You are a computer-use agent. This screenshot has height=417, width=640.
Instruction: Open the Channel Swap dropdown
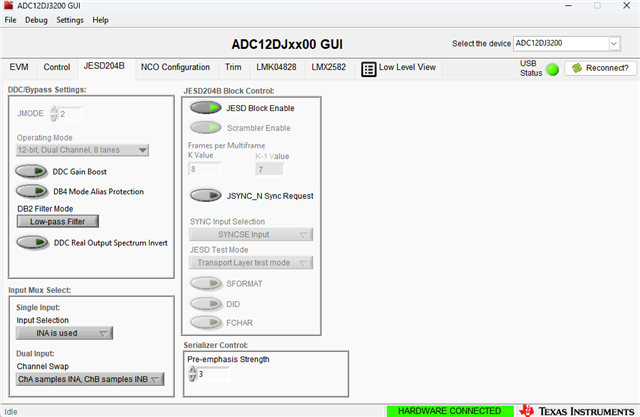(x=90, y=379)
